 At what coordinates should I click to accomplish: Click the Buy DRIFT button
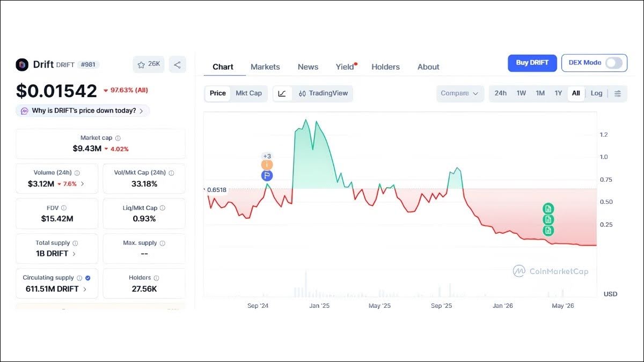click(532, 63)
